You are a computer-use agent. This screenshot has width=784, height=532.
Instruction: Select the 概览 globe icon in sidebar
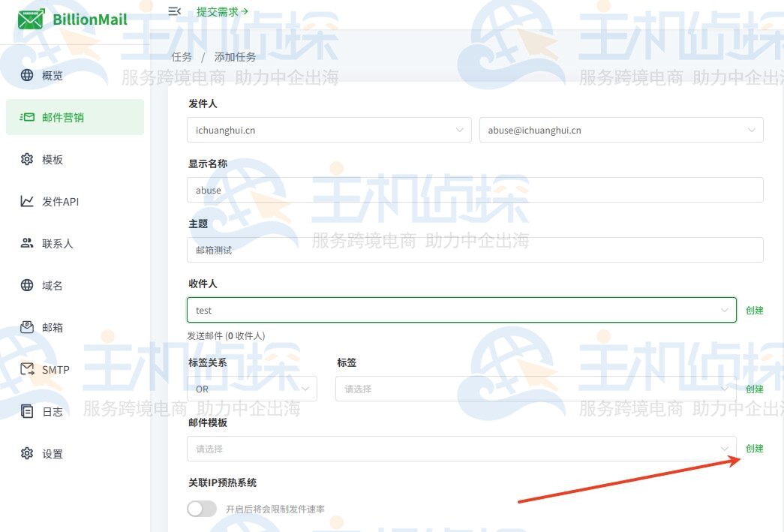point(28,75)
